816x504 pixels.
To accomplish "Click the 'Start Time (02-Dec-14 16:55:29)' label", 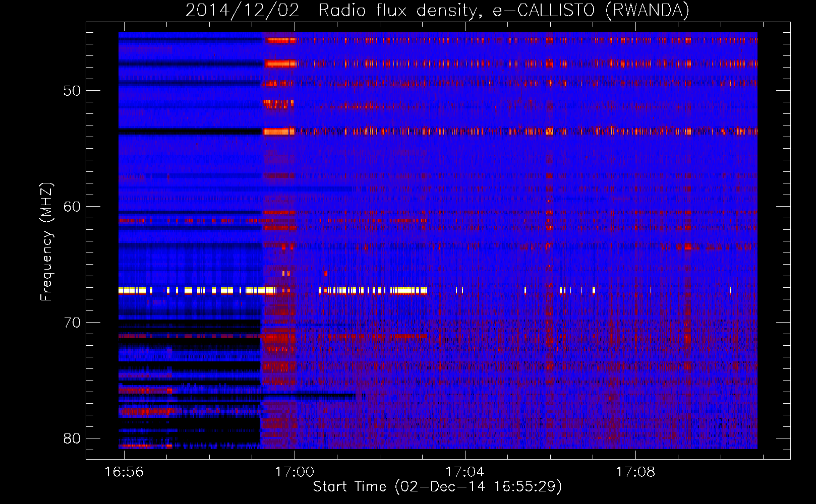I will (437, 487).
